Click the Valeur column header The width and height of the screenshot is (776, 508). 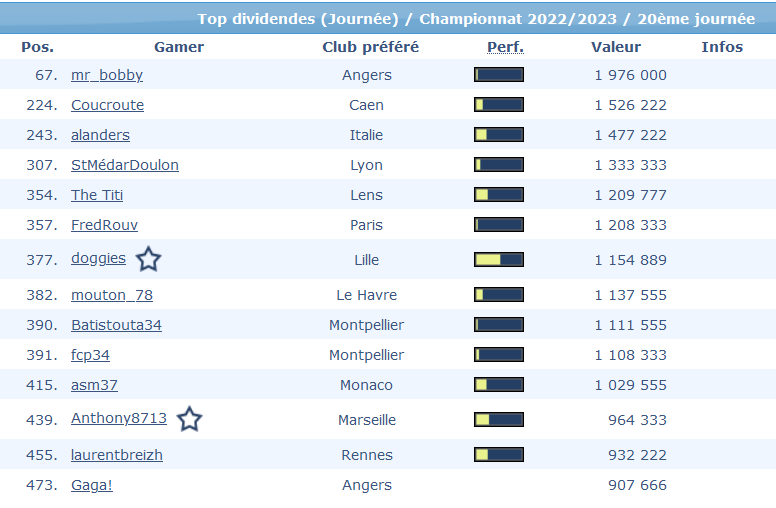616,47
